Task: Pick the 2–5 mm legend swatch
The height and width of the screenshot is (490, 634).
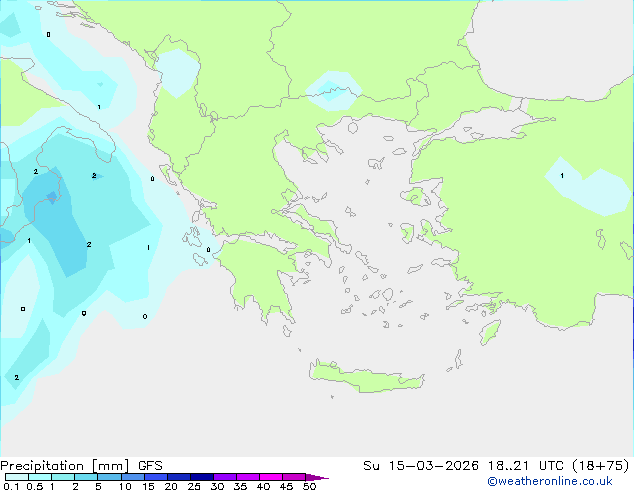Action: pyautogui.click(x=86, y=477)
